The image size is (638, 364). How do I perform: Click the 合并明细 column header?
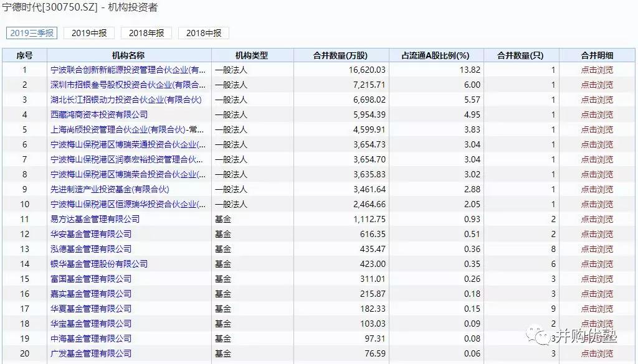pos(597,55)
